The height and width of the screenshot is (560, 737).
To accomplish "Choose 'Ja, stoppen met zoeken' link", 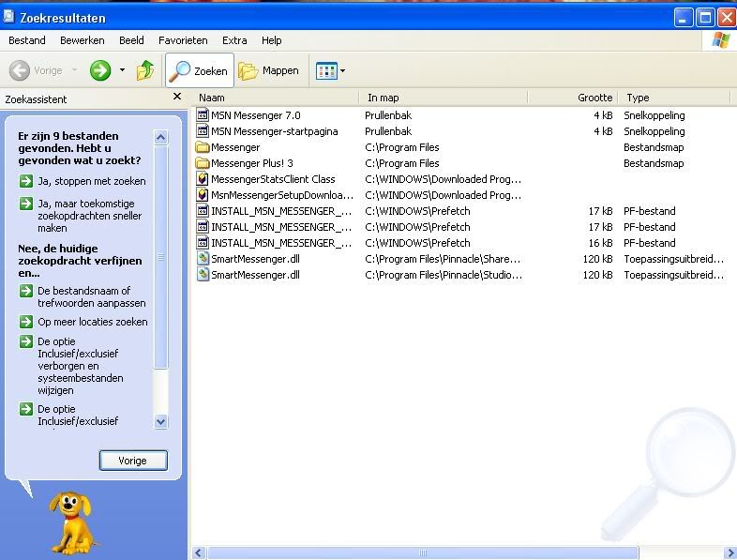I will pos(92,181).
